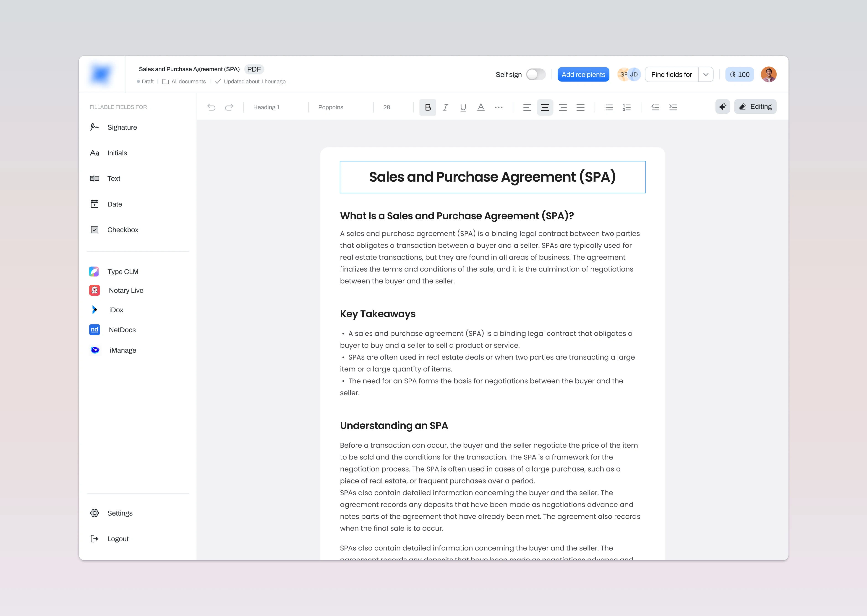The width and height of the screenshot is (867, 616).
Task: Click the header document name text
Action: [x=189, y=69]
